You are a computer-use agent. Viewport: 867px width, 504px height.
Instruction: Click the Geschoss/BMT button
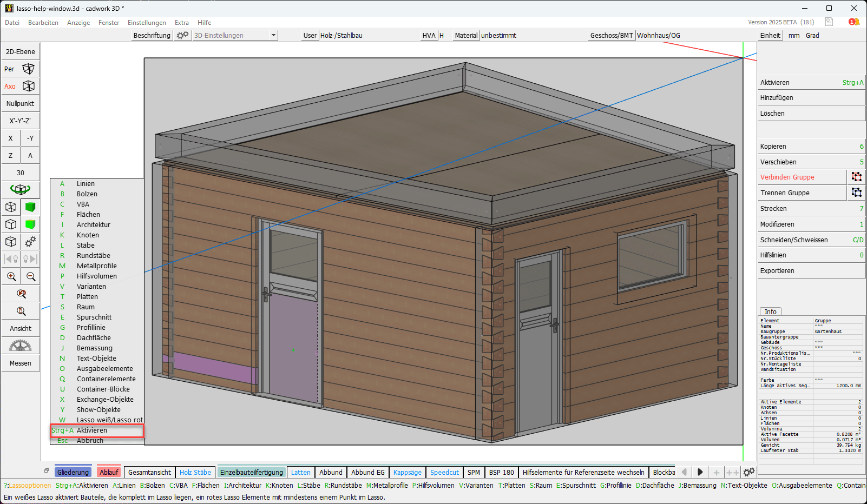612,35
